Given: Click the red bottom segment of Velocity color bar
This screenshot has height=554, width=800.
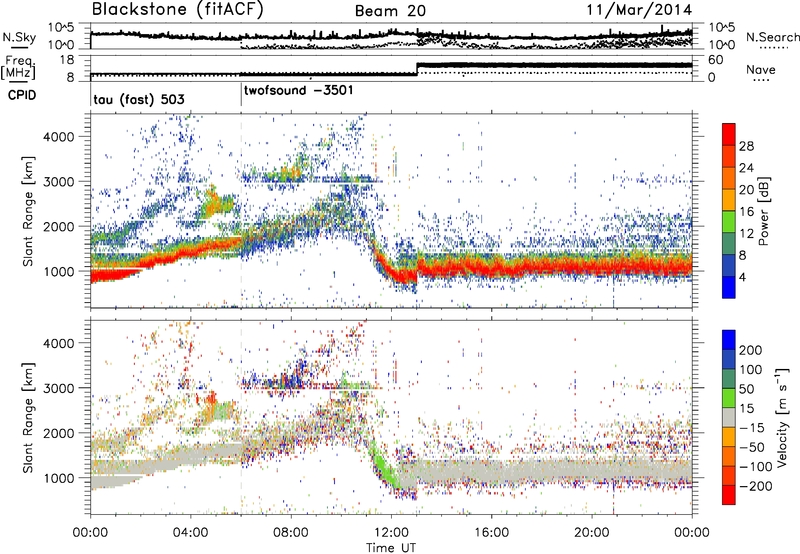Looking at the screenshot, I should tap(729, 495).
